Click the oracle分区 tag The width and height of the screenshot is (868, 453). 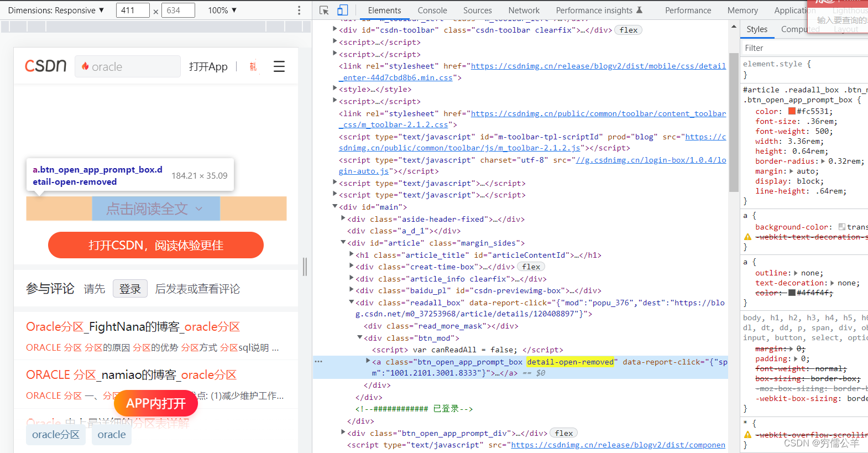[55, 434]
